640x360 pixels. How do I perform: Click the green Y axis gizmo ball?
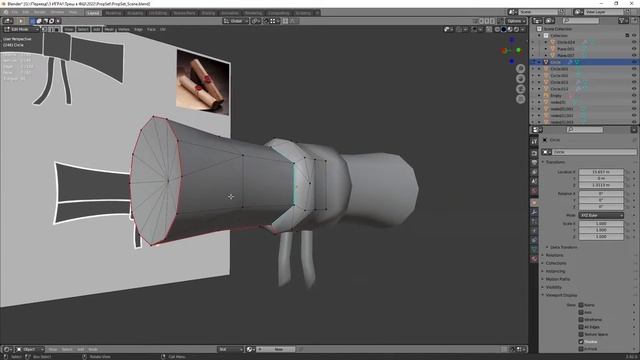pyautogui.click(x=518, y=50)
